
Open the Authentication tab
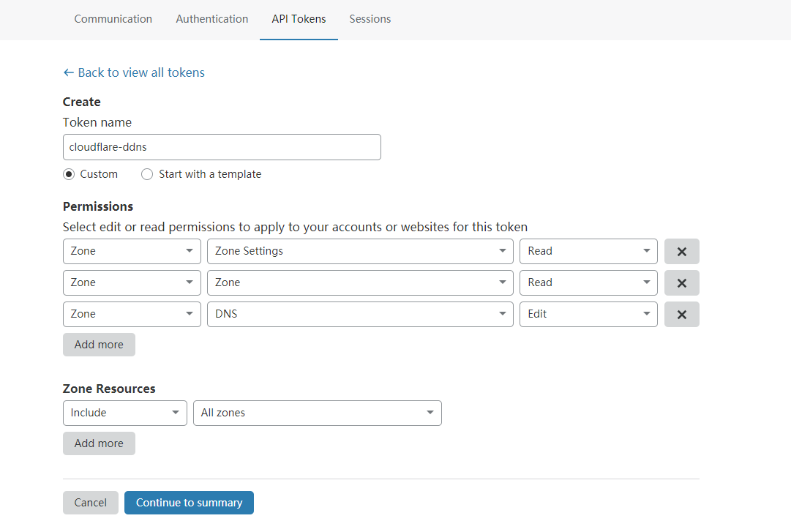click(212, 19)
